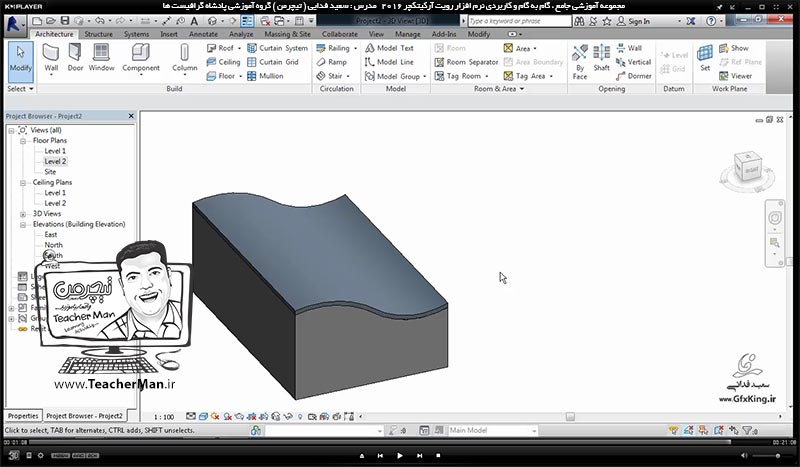Click the Model Line tool
The image size is (800, 467).
click(x=389, y=62)
